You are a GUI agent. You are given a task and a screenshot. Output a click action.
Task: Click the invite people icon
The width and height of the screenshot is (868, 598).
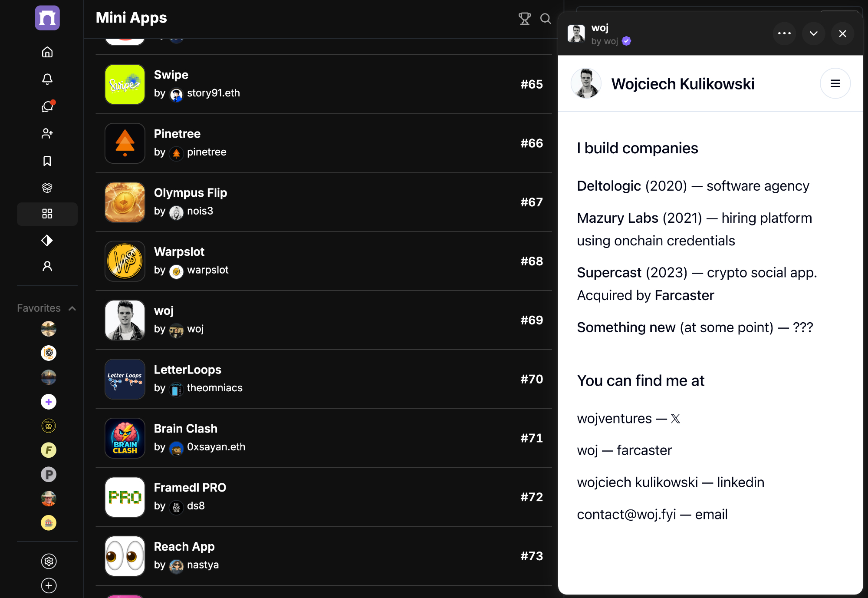tap(47, 133)
